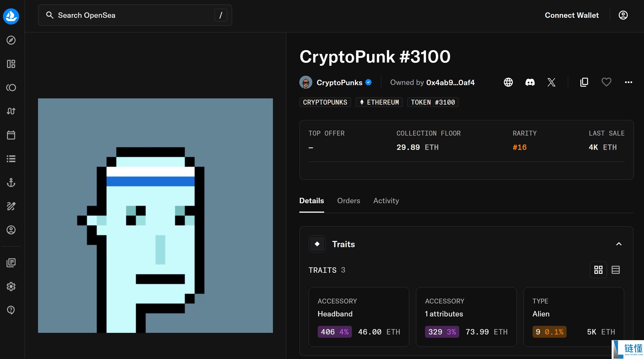
Task: Open the Profile person icon in sidebar
Action: 11,230
